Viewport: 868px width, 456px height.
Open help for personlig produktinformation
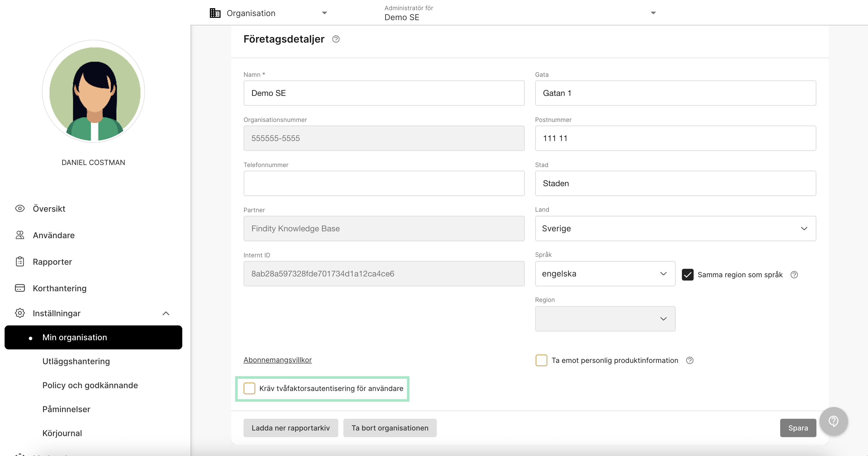(689, 360)
